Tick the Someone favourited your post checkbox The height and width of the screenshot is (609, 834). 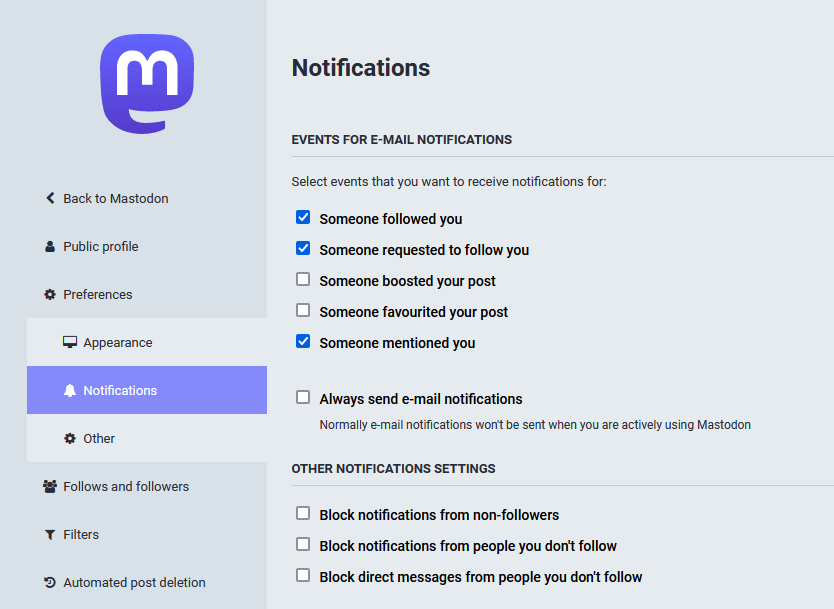tap(303, 310)
